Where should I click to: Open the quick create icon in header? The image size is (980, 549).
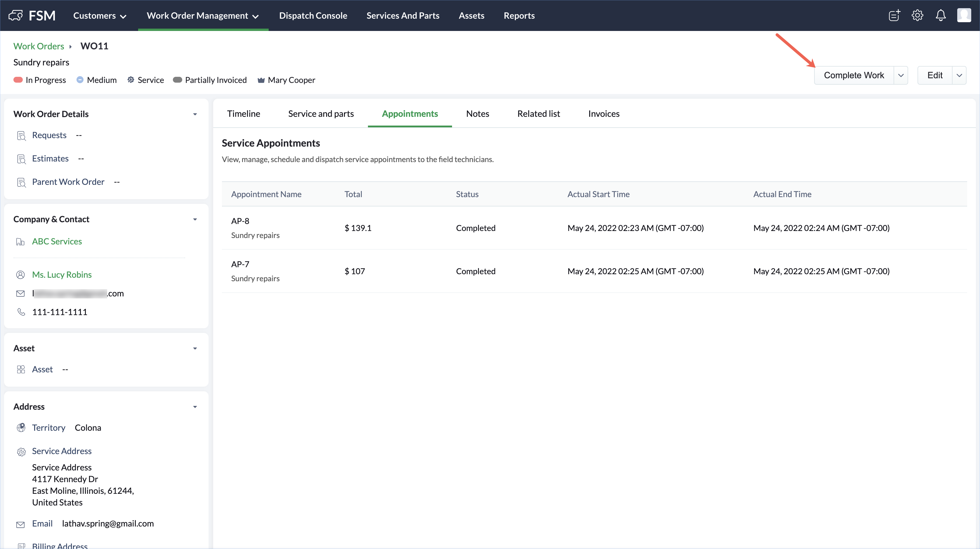(x=894, y=15)
